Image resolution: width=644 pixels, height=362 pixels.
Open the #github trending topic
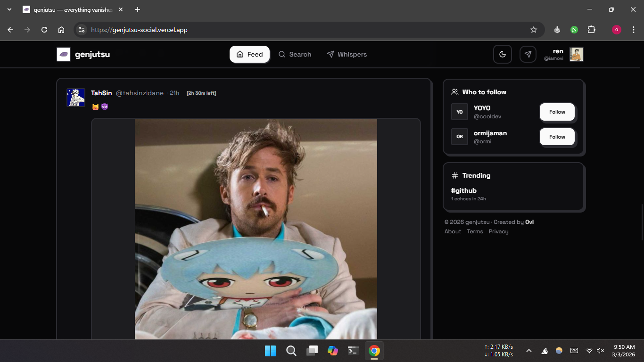464,190
